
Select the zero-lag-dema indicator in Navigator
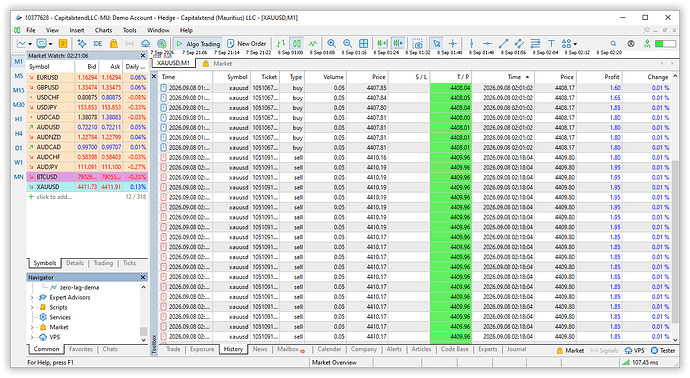click(79, 287)
